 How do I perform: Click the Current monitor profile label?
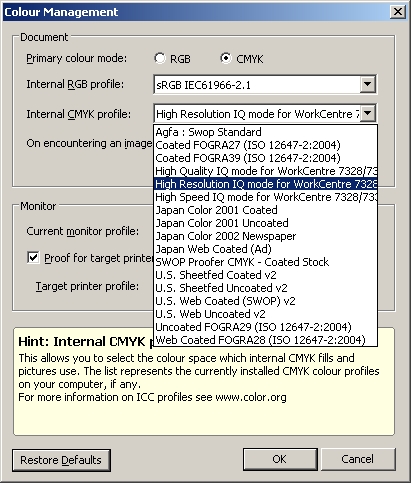83,231
